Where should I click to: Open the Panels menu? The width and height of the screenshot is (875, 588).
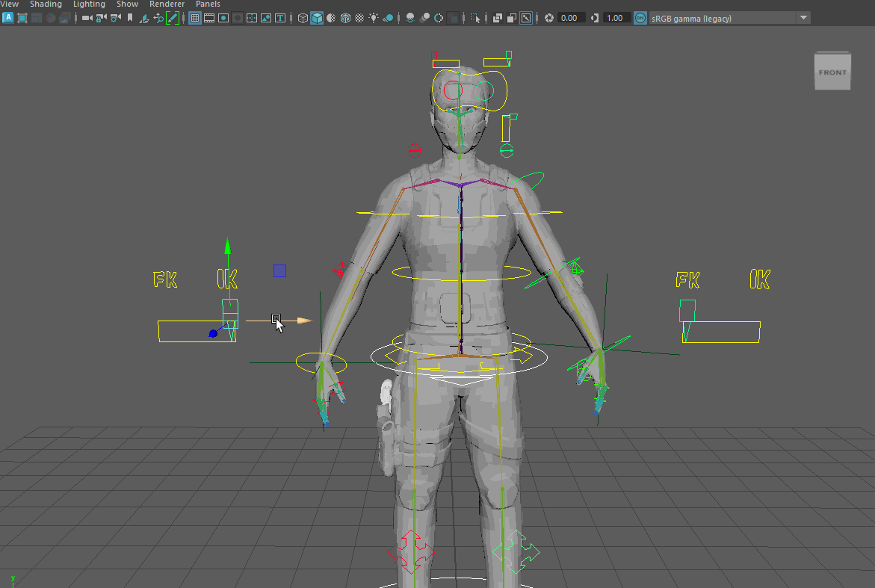coord(208,4)
